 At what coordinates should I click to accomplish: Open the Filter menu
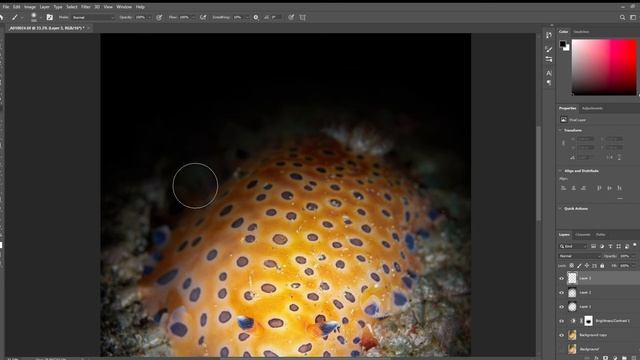[x=85, y=7]
